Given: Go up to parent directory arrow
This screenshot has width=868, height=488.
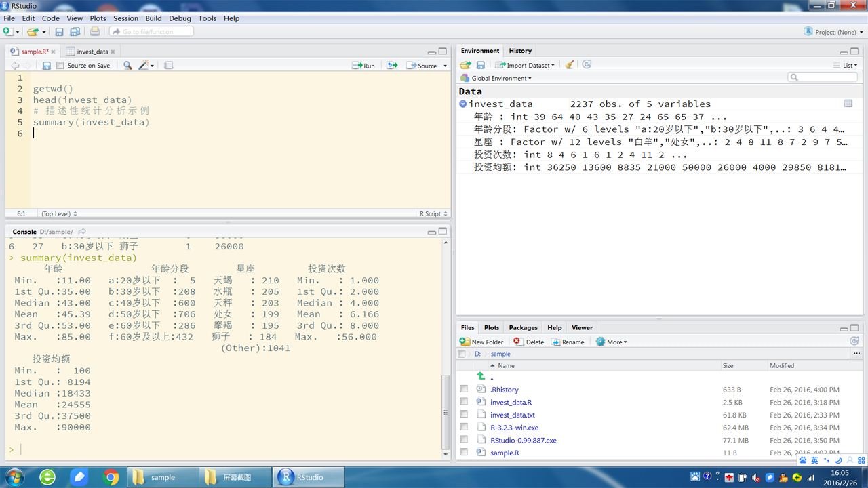Looking at the screenshot, I should pyautogui.click(x=481, y=376).
